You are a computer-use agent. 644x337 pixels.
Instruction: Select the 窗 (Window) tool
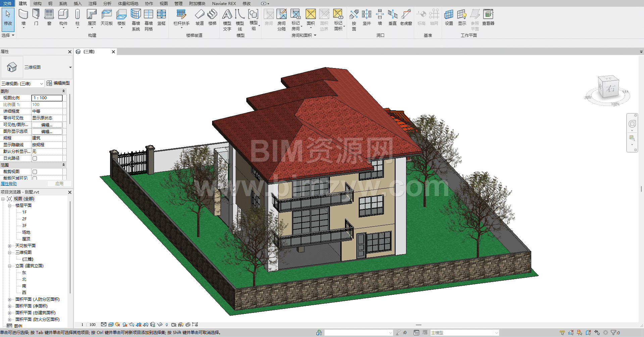click(49, 17)
